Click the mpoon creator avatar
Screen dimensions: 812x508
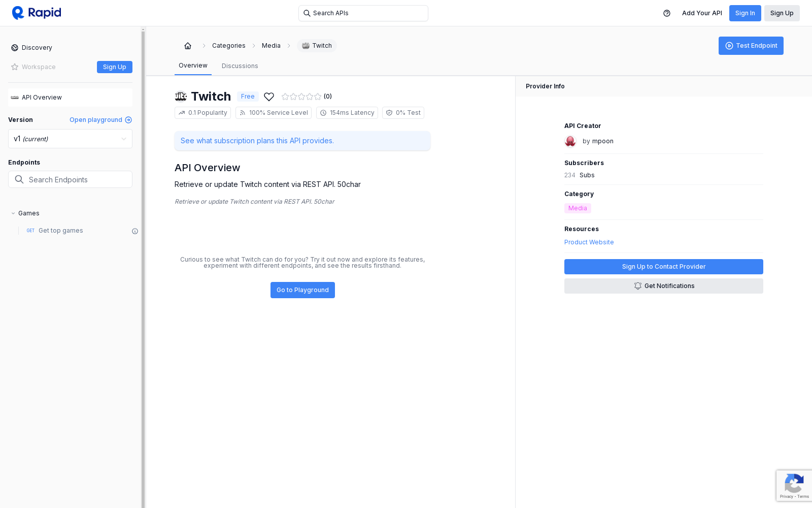[570, 141]
